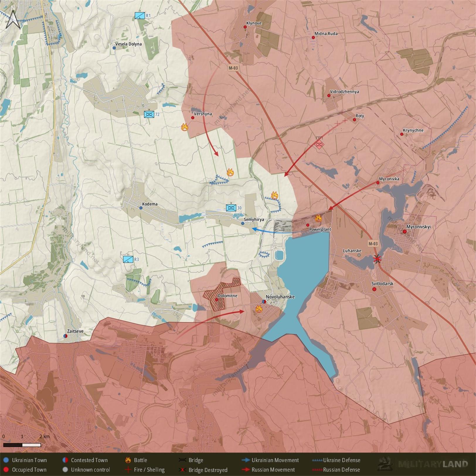
Task: Select the battle flame at the Powerplant
Action: point(318,218)
